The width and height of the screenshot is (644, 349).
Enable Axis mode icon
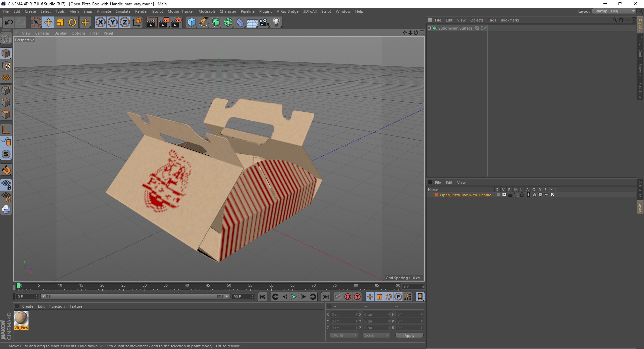coord(6,130)
